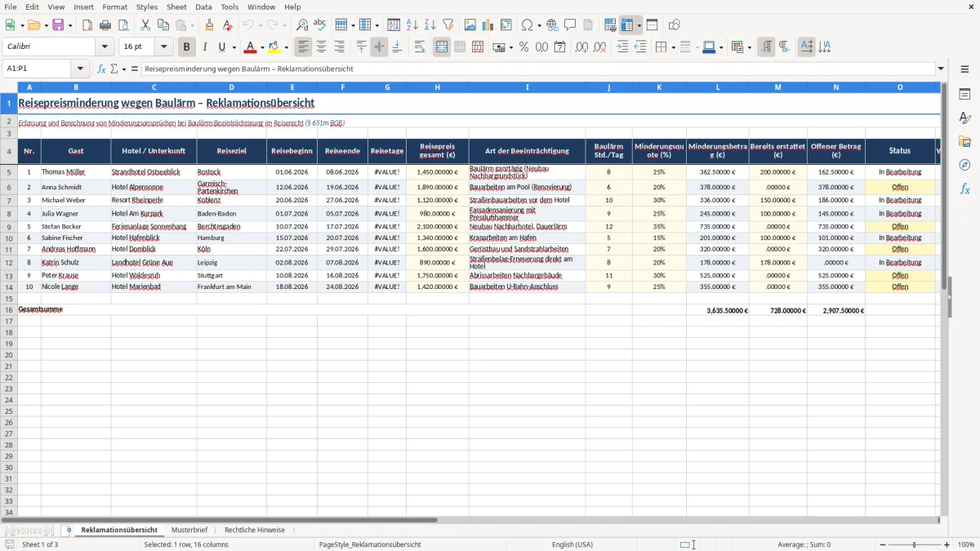Open the sidebar Functions fx icon
Image resolution: width=980 pixels, height=551 pixels.
(964, 189)
